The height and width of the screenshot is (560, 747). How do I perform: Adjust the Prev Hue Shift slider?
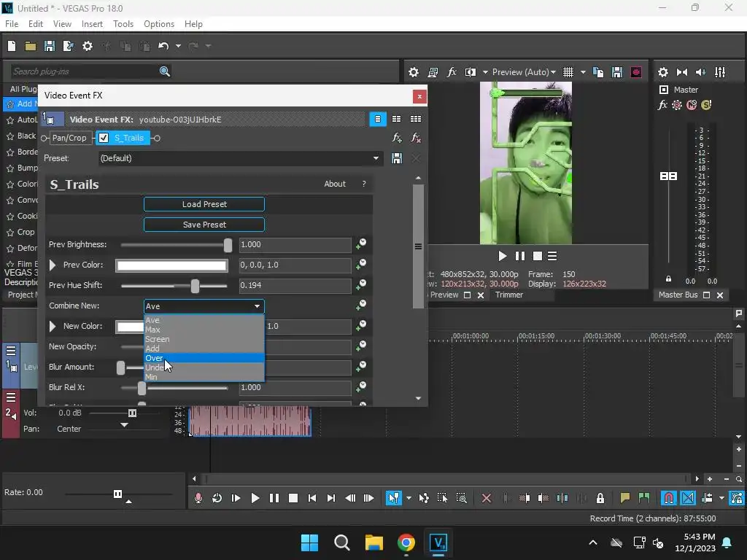[195, 286]
